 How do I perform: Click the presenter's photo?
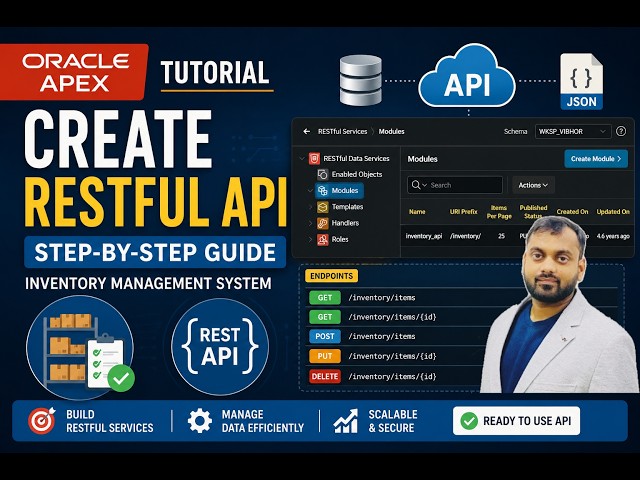pyautogui.click(x=559, y=304)
